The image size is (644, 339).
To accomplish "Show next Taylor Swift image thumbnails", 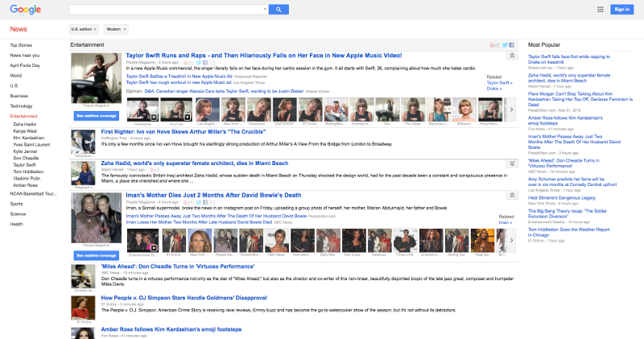I will (x=511, y=110).
